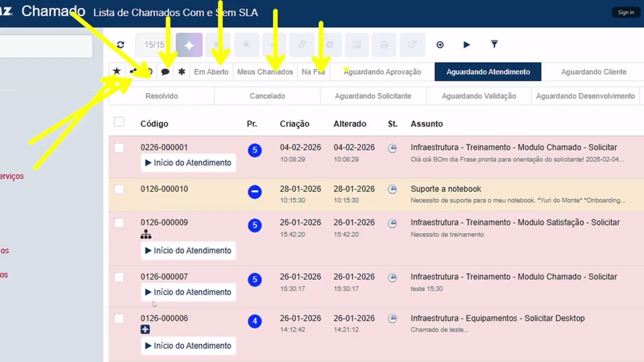Image resolution: width=644 pixels, height=362 pixels.
Task: Switch to Aguardando Validação tab
Action: tap(479, 96)
